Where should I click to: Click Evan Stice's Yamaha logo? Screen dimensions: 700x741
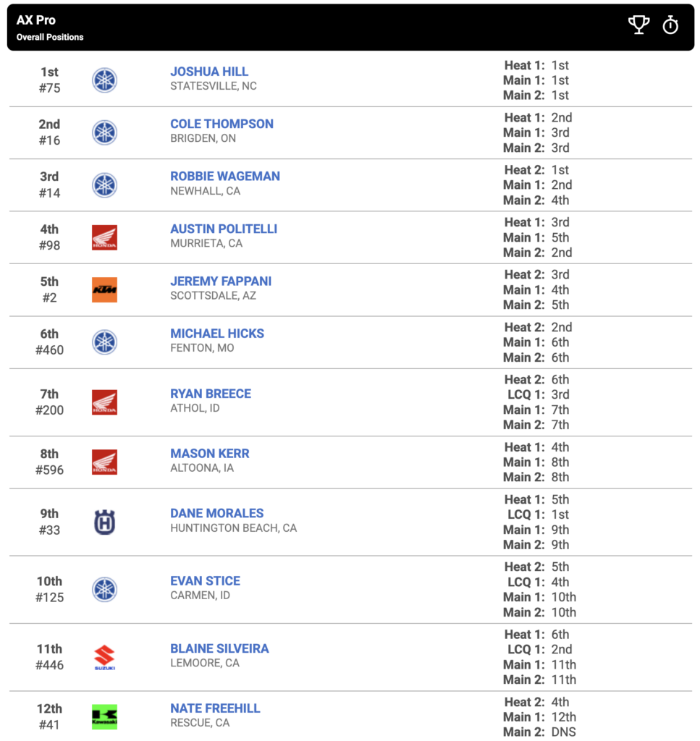(x=104, y=589)
